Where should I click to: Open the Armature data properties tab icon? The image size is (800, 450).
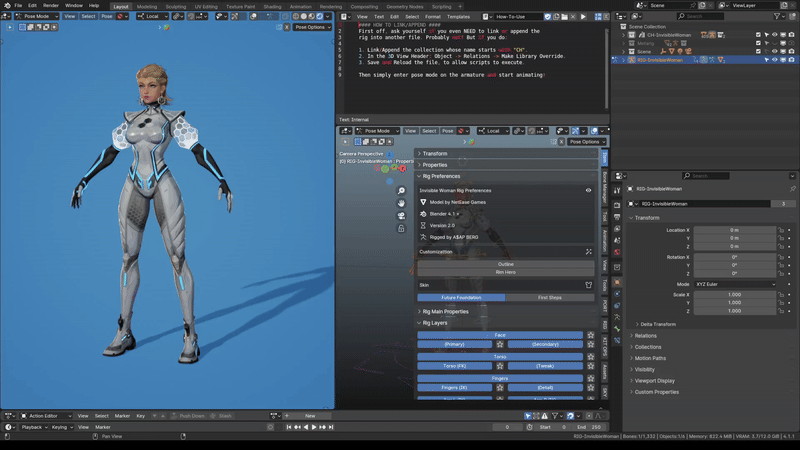(617, 317)
